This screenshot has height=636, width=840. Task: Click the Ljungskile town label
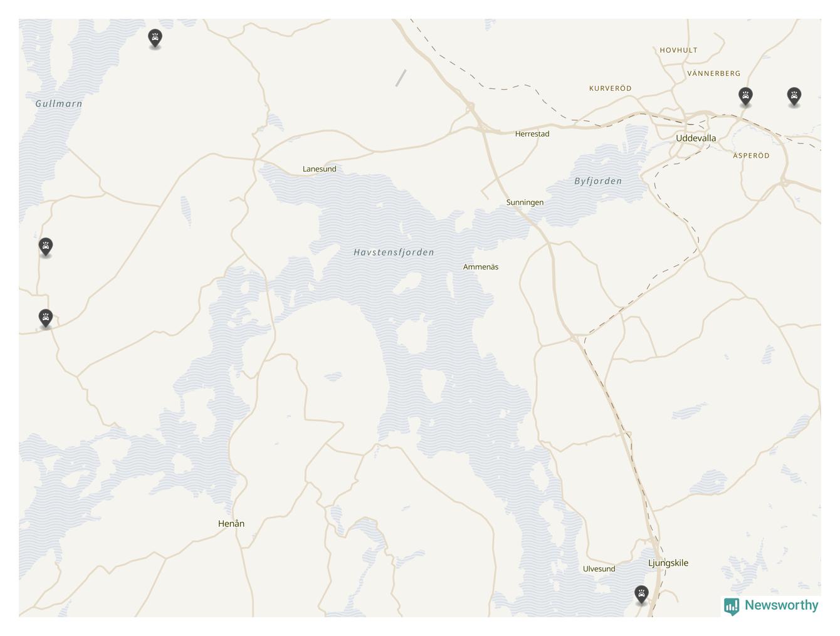pyautogui.click(x=668, y=563)
